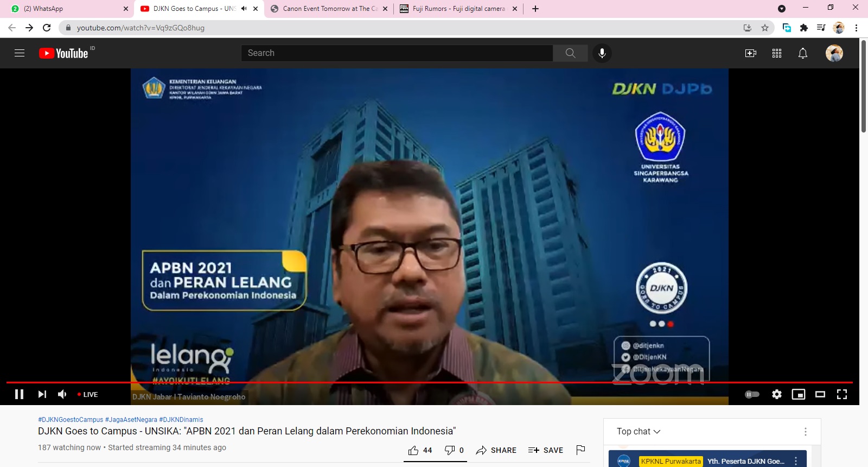Open live chat more options menu
868x467 pixels.
(x=806, y=431)
